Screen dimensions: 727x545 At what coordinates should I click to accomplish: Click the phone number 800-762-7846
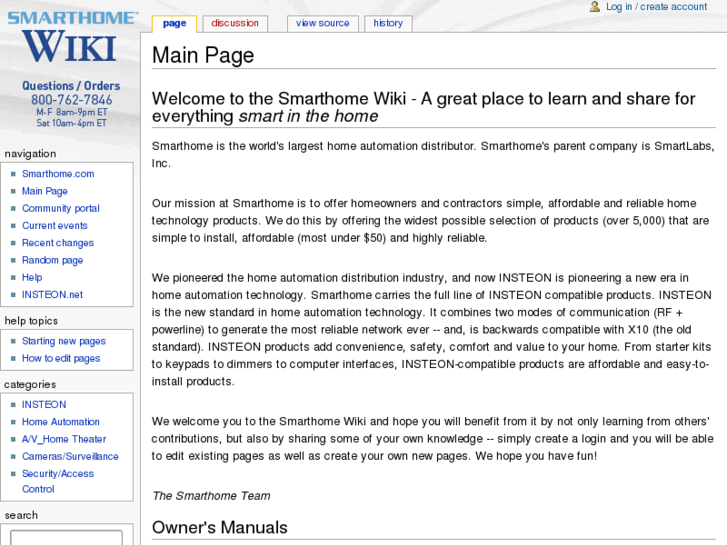click(71, 100)
